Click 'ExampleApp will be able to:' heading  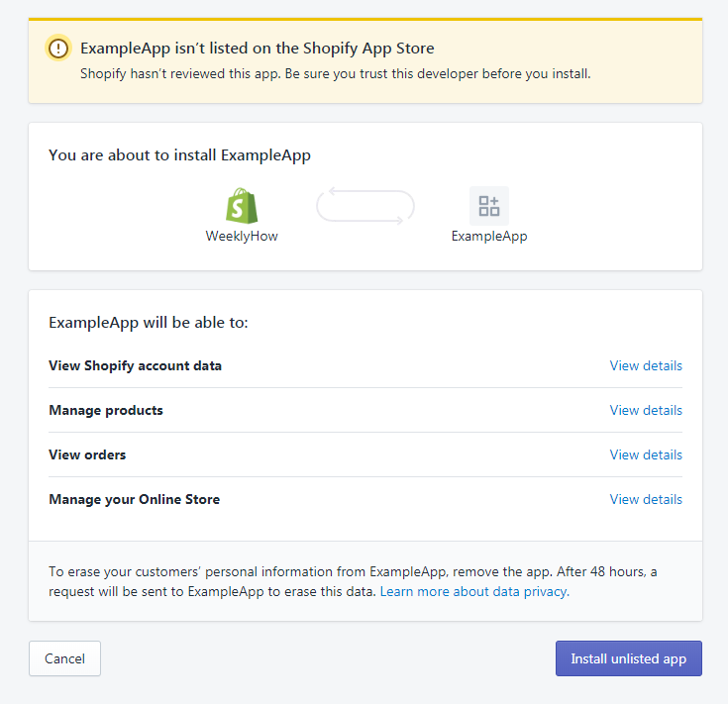coord(149,323)
